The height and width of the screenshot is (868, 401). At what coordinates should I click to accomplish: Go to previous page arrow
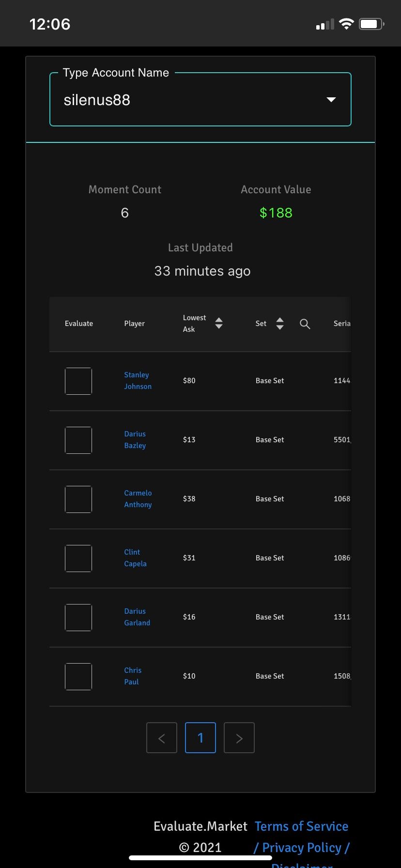162,738
